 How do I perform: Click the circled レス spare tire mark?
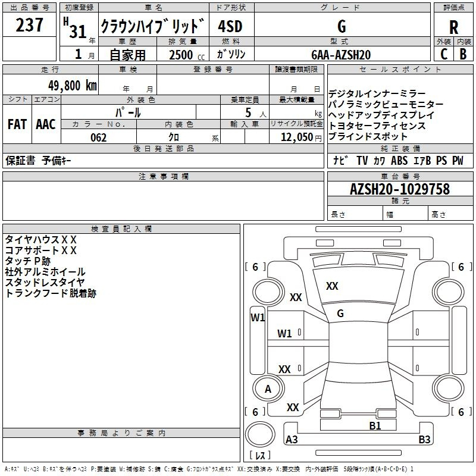pos(260,456)
